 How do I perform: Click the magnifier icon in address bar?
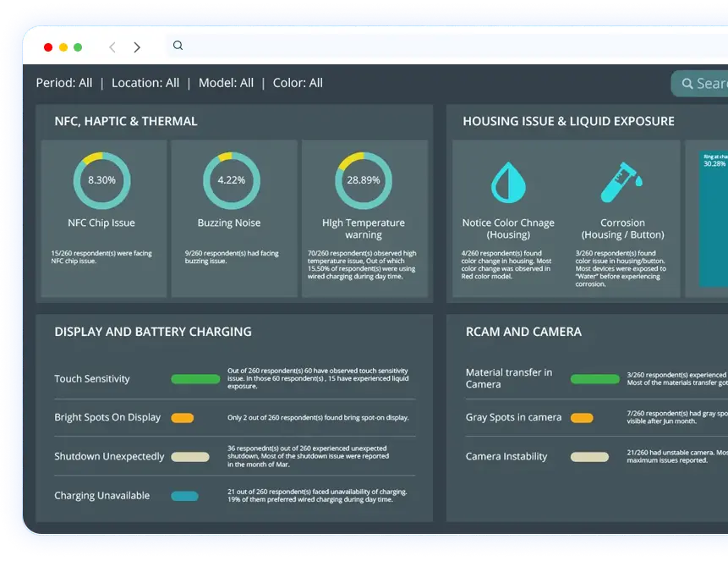point(178,46)
